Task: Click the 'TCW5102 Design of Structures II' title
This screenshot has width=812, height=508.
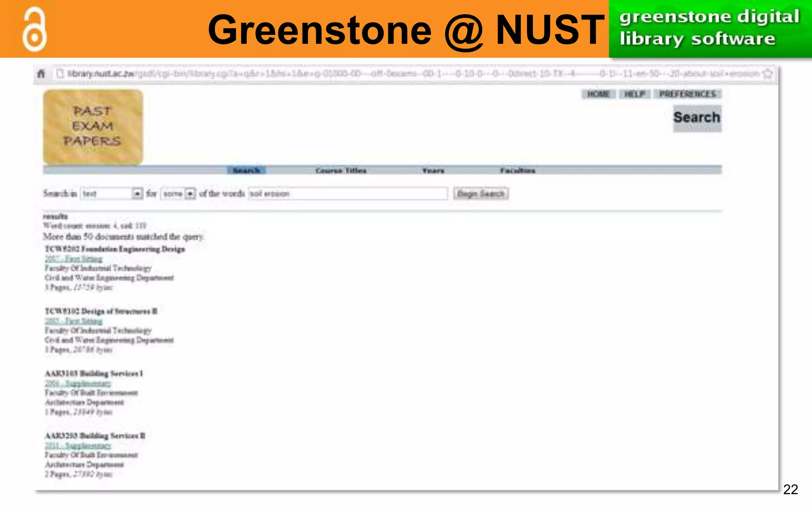Action: pos(101,311)
